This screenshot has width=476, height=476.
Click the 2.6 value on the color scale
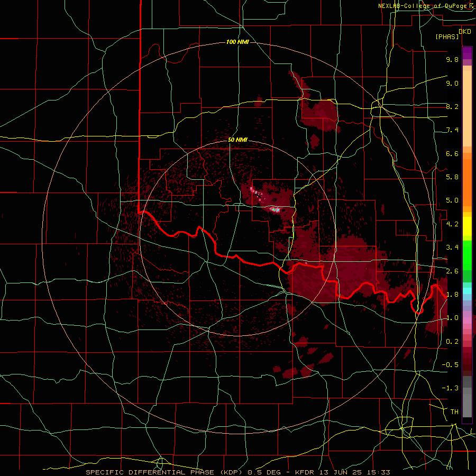tap(452, 271)
